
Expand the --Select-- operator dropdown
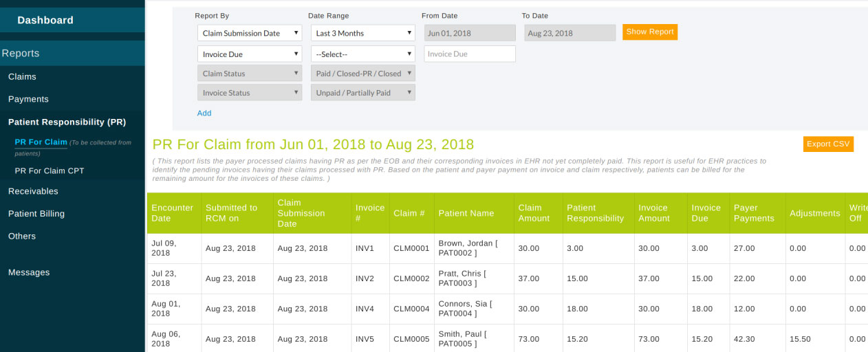(x=362, y=54)
